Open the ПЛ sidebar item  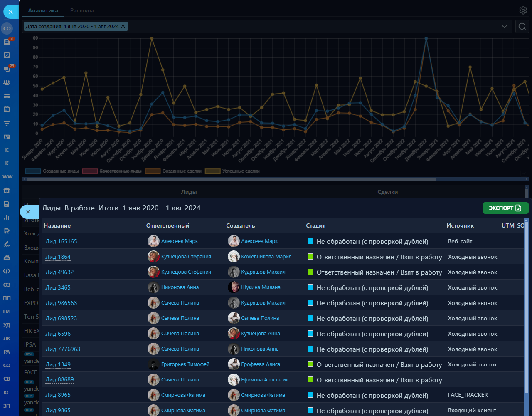click(x=7, y=312)
